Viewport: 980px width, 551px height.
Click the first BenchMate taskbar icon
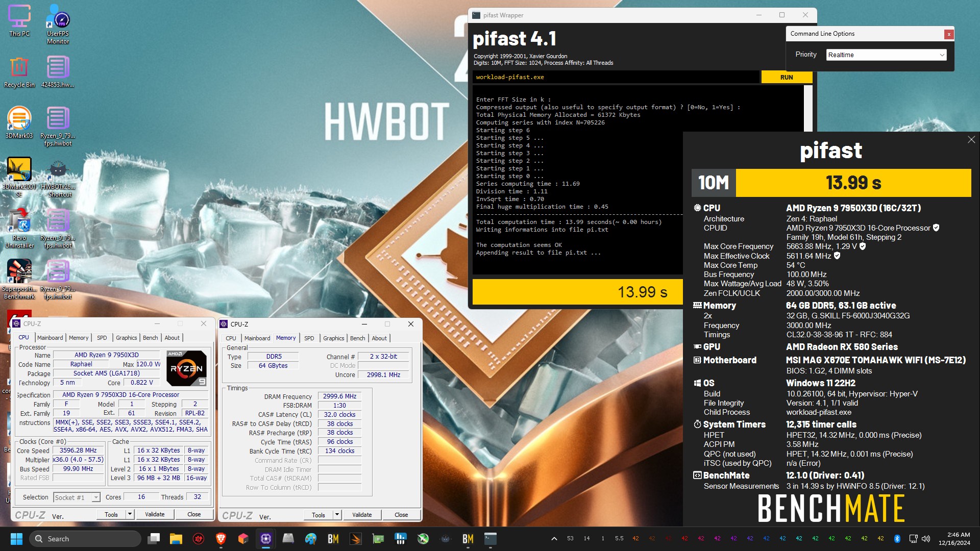(x=333, y=539)
